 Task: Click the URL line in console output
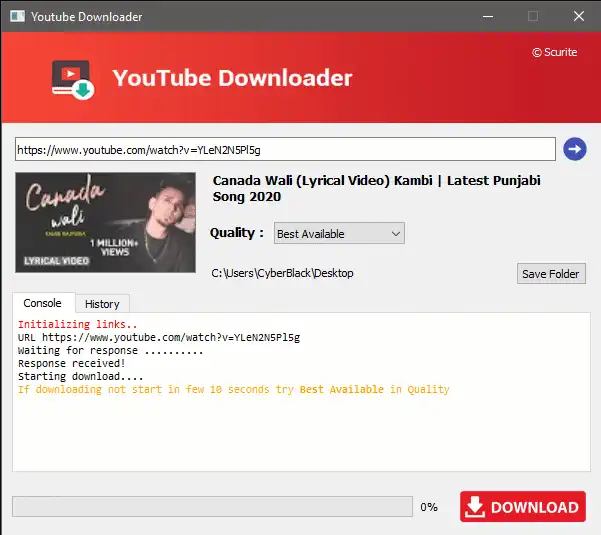pos(159,337)
